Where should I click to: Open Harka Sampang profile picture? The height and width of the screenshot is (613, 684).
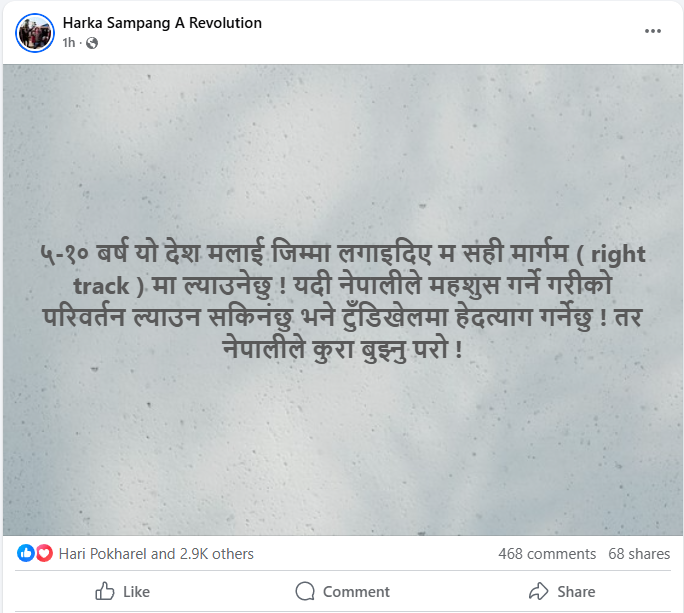pyautogui.click(x=35, y=33)
